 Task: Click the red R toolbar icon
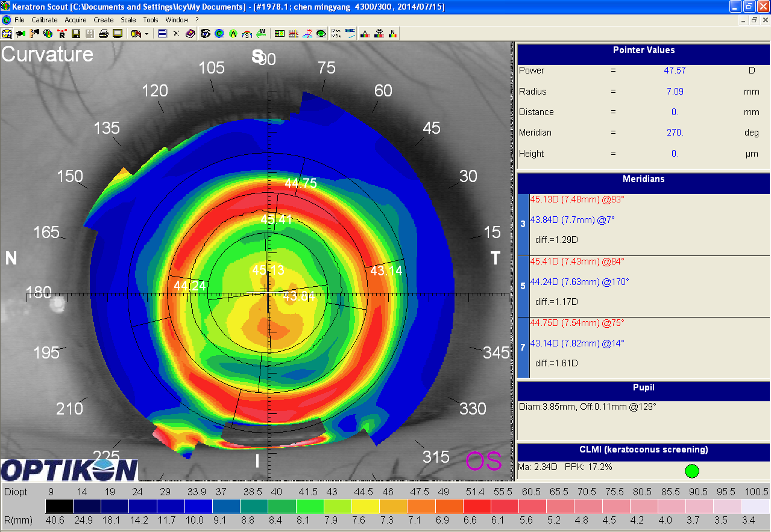(61, 33)
